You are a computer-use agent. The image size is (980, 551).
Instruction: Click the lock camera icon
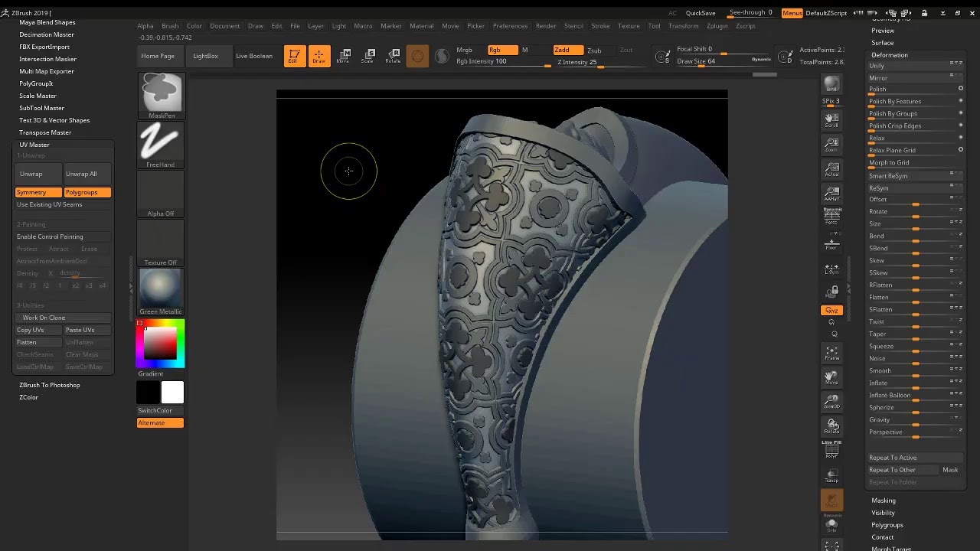click(831, 292)
